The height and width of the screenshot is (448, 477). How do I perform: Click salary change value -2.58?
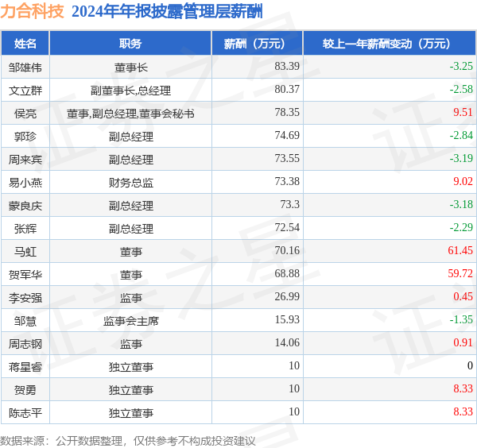click(x=461, y=89)
